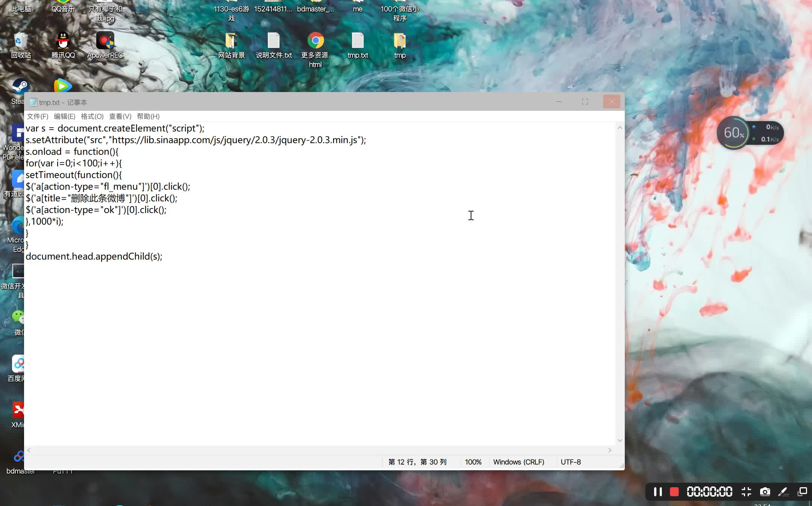
Task: Click the horizontal scrollbar left arrow
Action: (29, 450)
